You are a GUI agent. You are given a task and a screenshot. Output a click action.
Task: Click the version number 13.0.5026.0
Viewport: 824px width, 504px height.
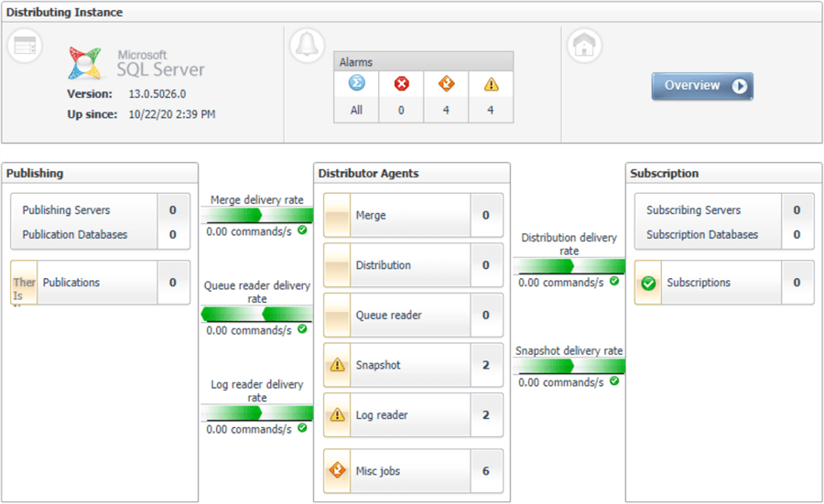157,94
